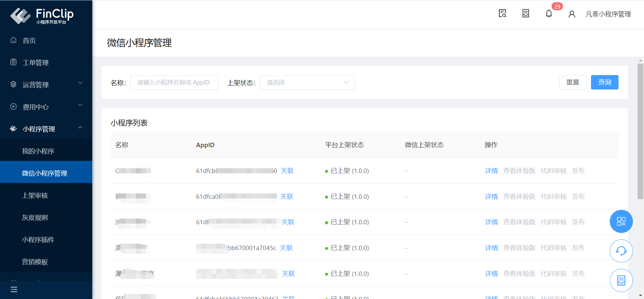Click the page vertical scrollbar thumb
The image size is (644, 299).
(x=640, y=131)
